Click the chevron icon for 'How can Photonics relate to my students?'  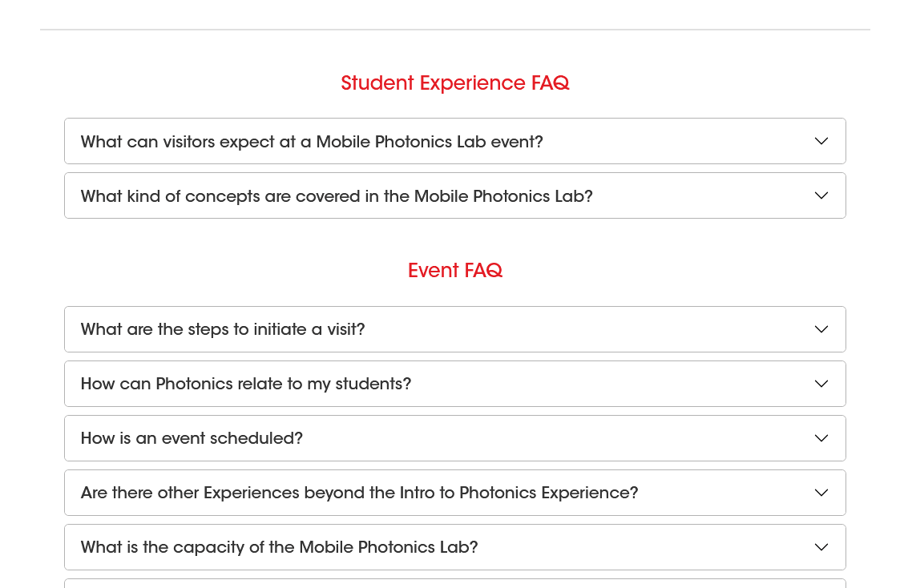(x=821, y=384)
